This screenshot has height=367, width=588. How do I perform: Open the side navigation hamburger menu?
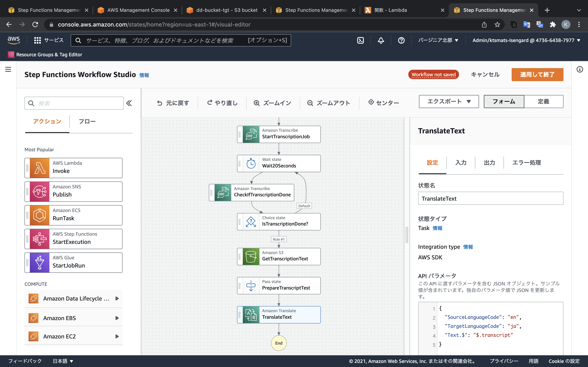pyautogui.click(x=8, y=69)
